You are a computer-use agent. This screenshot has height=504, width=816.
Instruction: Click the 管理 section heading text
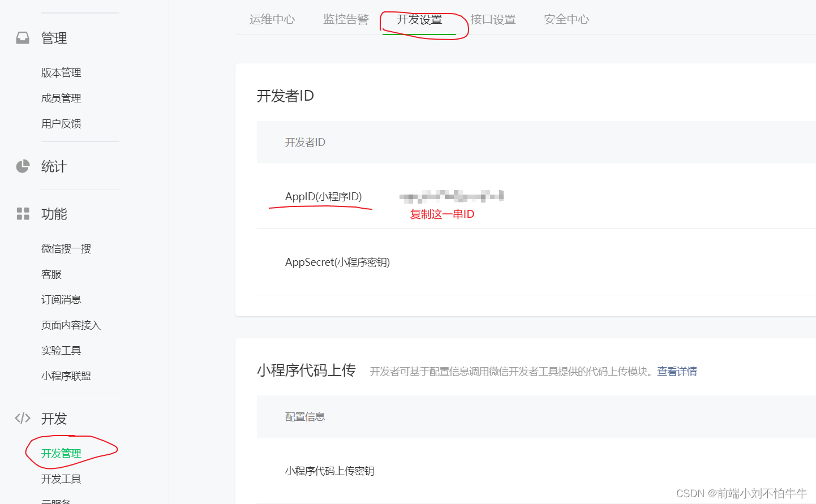pos(54,38)
